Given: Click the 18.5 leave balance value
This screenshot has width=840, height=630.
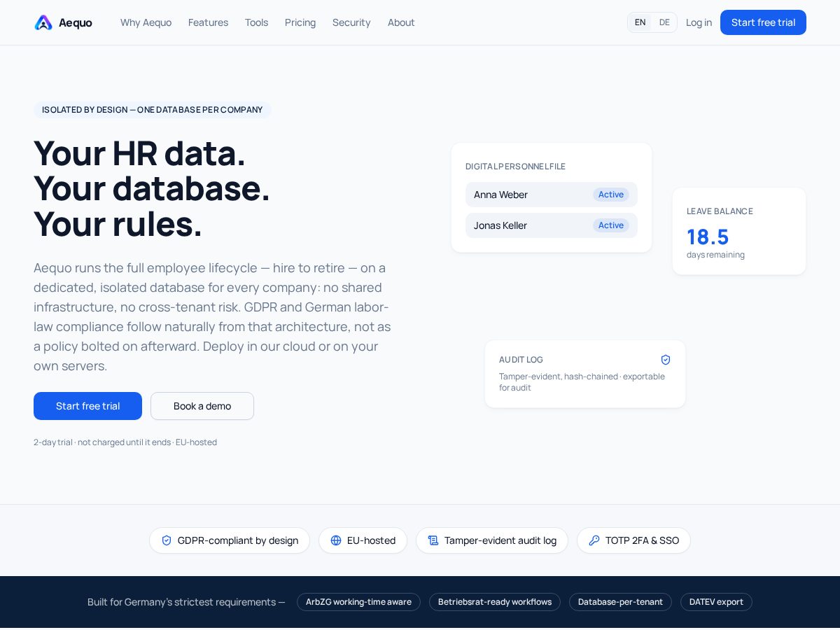Looking at the screenshot, I should 708,237.
